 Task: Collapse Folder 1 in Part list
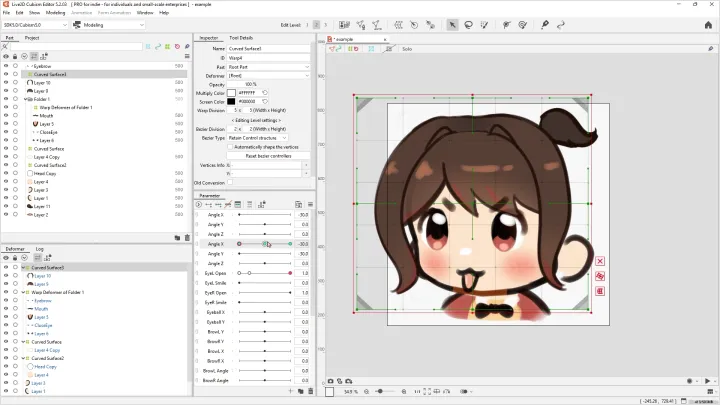tap(26, 99)
